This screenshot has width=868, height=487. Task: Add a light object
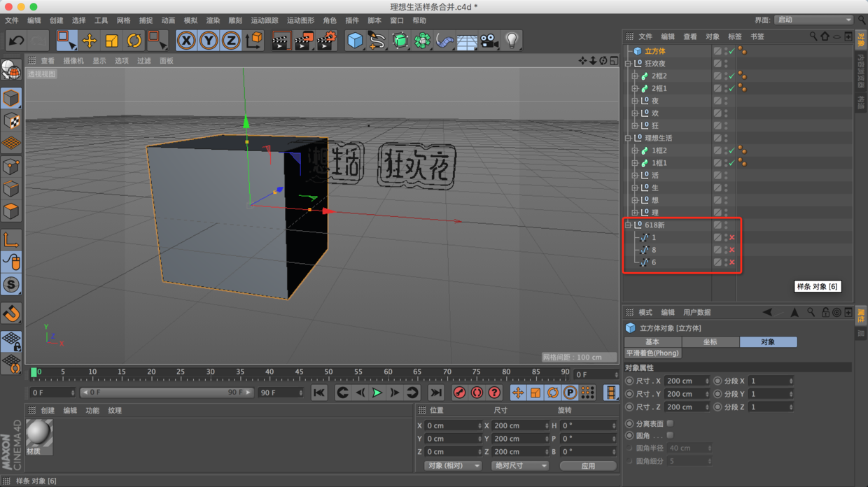(x=512, y=41)
